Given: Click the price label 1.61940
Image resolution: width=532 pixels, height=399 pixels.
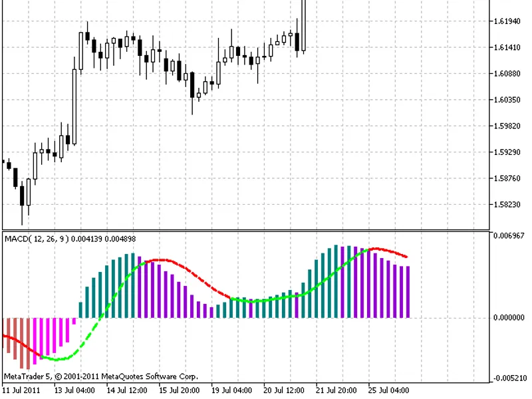Looking at the screenshot, I should click(507, 21).
